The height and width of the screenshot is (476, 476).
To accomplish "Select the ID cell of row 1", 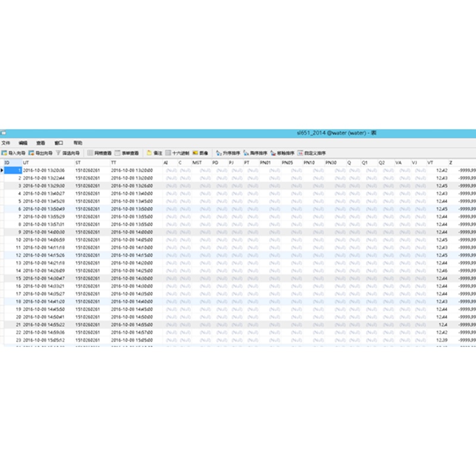I will point(13,170).
